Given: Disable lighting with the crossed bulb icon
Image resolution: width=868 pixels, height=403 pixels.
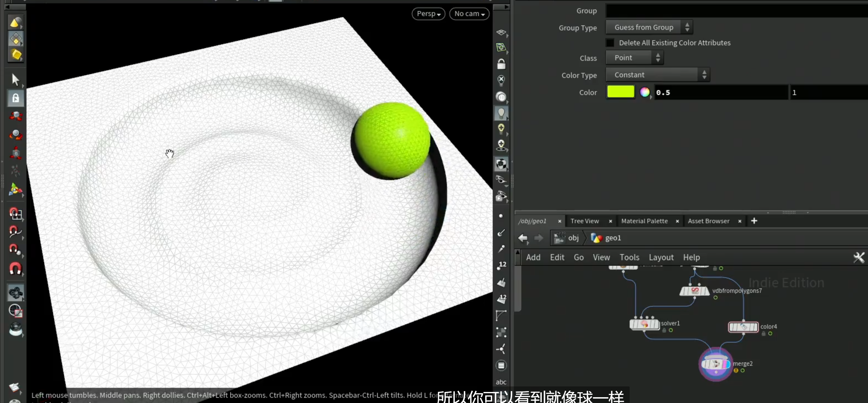Looking at the screenshot, I should click(x=501, y=80).
